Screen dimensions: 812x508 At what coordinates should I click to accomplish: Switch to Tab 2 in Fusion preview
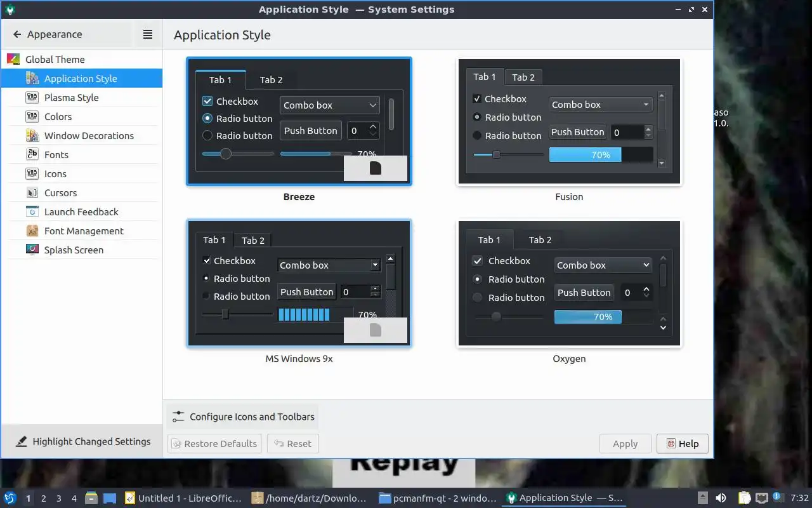pos(523,77)
